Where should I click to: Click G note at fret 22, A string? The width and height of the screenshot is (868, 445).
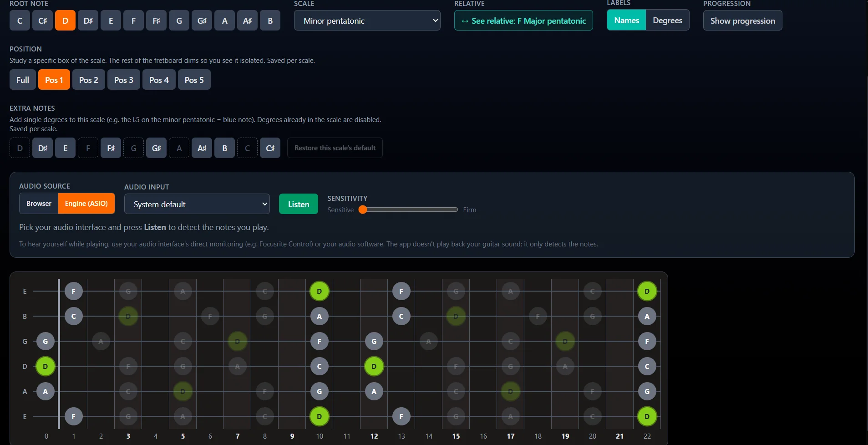pyautogui.click(x=647, y=391)
